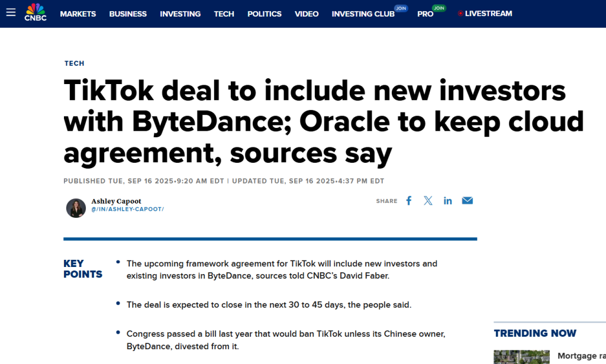Click the Trending Now heading
Image resolution: width=606 pixels, height=364 pixels.
coord(535,333)
